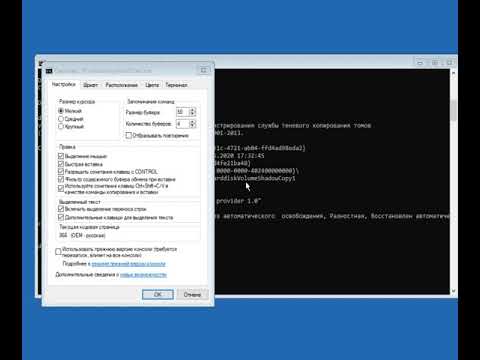Click the command prompt window system icon

[x=41, y=63]
